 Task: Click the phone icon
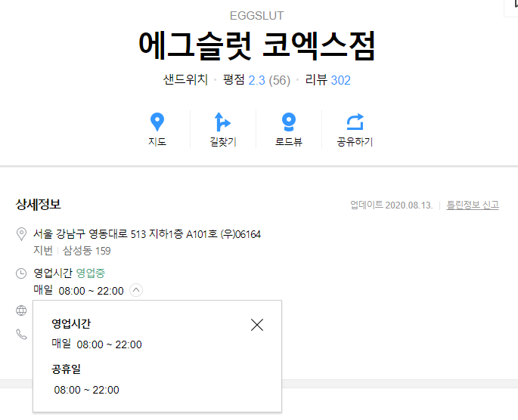[x=21, y=334]
